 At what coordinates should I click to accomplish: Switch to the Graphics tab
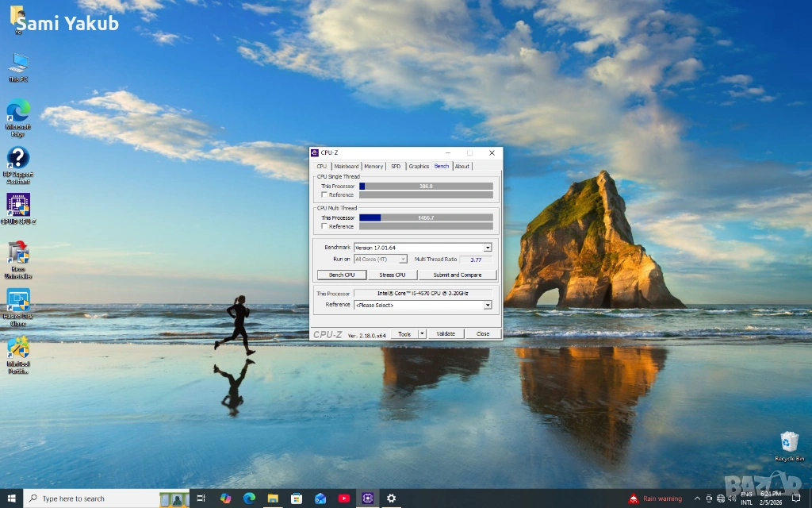[x=419, y=167]
